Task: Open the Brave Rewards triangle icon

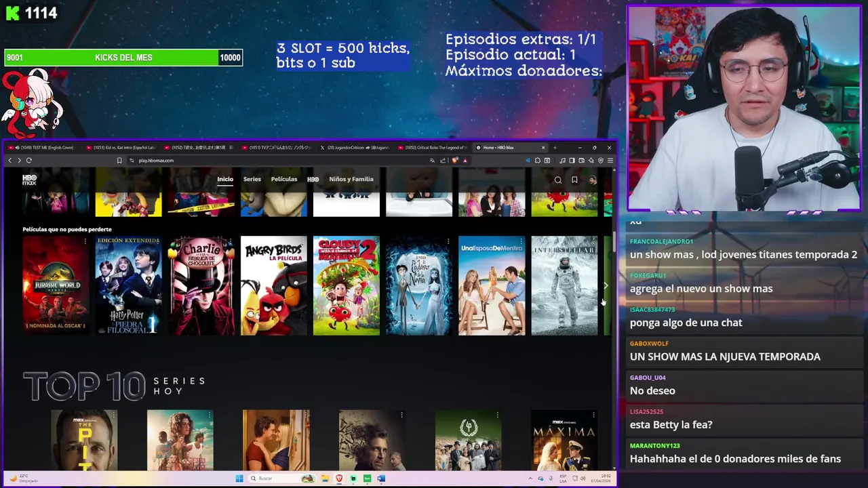Action: click(x=465, y=161)
